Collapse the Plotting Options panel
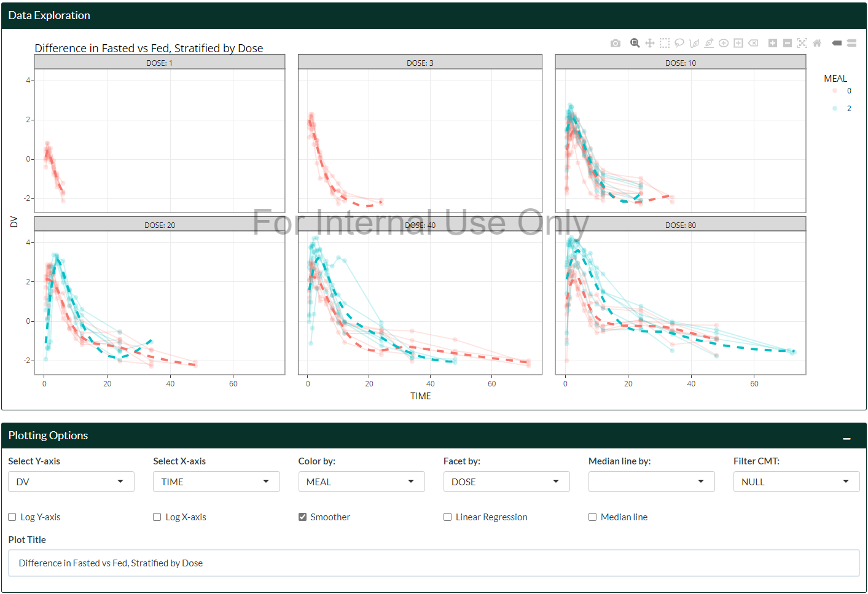The width and height of the screenshot is (868, 594). (846, 438)
